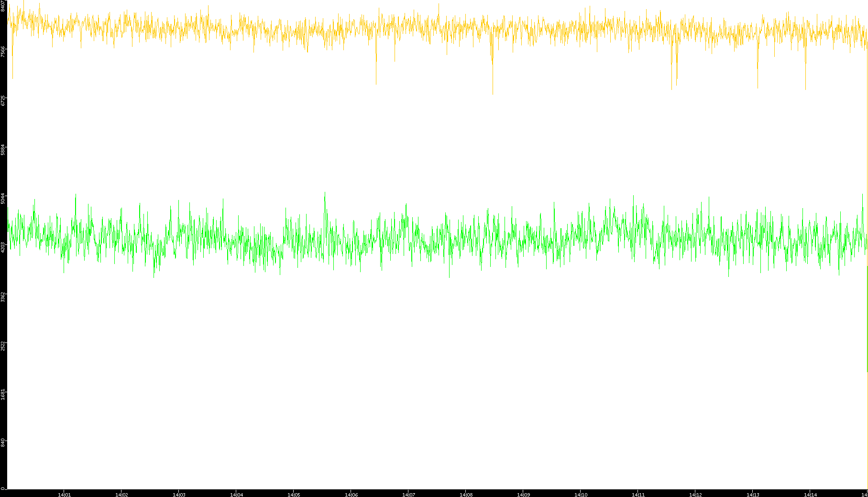Viewport: 868px width, 497px height.
Task: Click the 3362 value label
Action: click(3, 297)
